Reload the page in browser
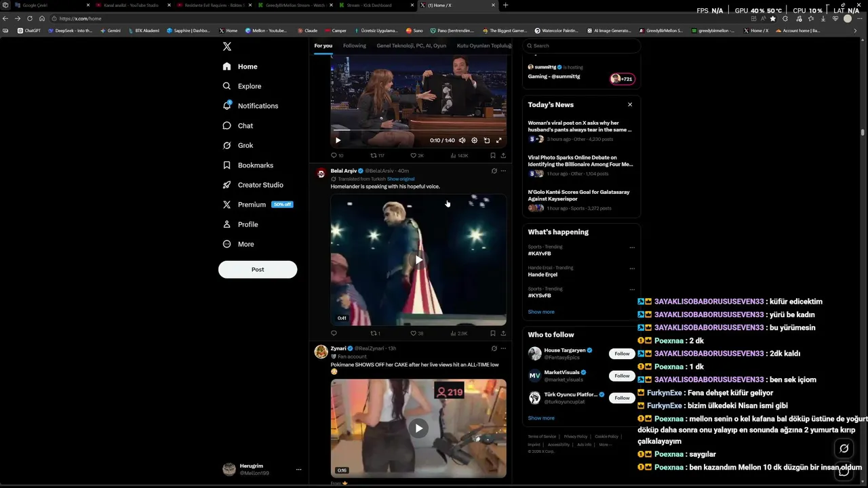The height and width of the screenshot is (488, 868). (x=30, y=18)
